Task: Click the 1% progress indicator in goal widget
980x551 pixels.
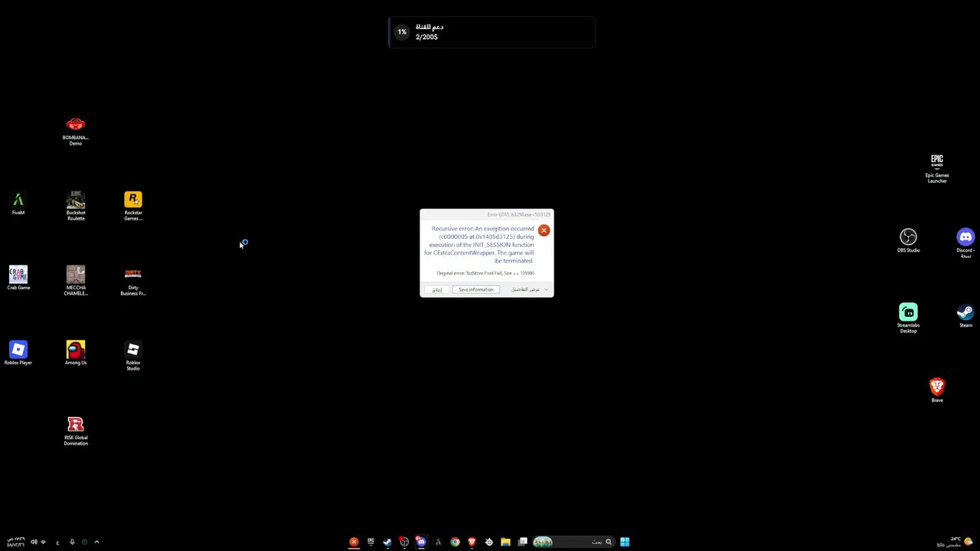Action: (402, 32)
